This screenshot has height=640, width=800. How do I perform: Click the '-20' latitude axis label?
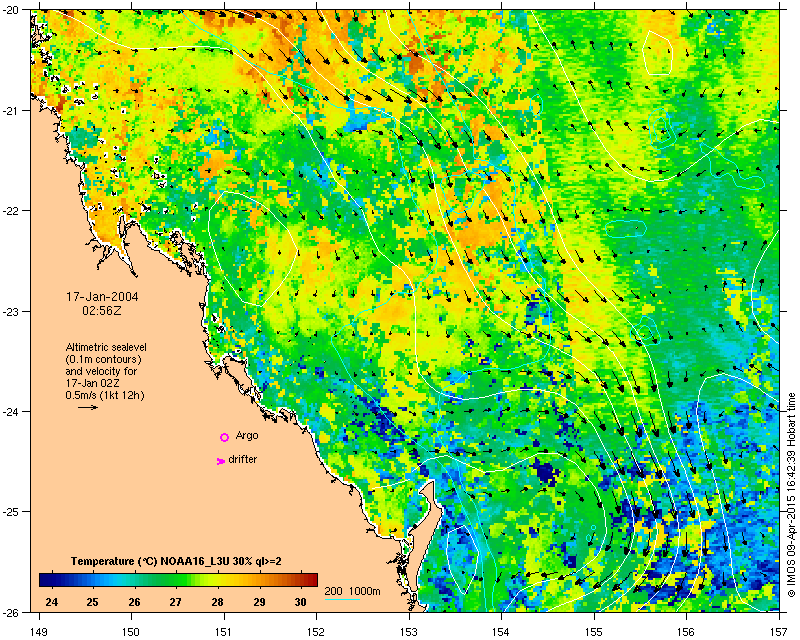click(x=12, y=10)
